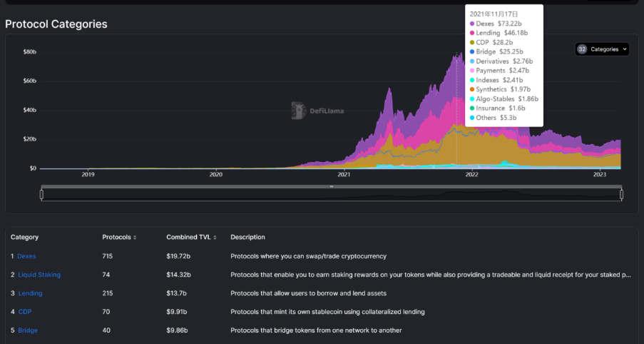Click the tooltip CDP $28.2b entry

coord(491,42)
